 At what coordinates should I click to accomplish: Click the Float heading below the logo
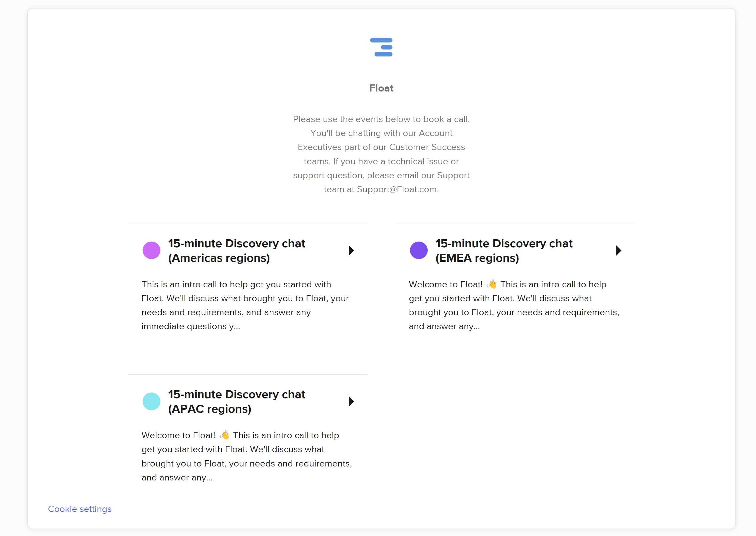coord(381,88)
